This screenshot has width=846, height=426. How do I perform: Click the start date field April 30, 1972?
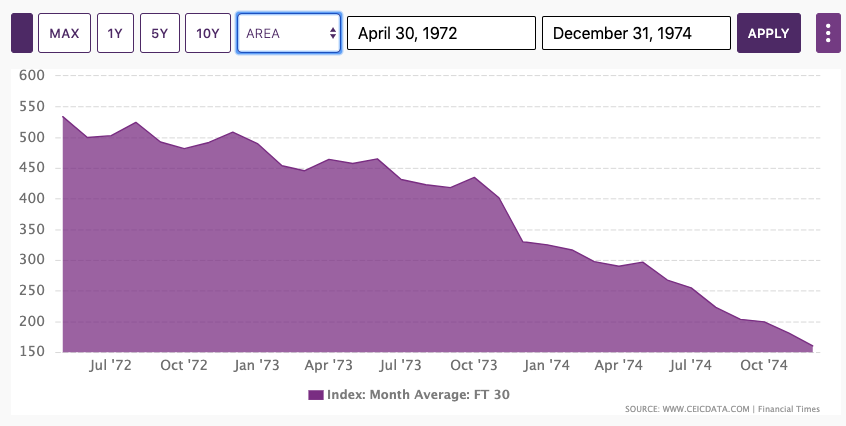pos(441,33)
